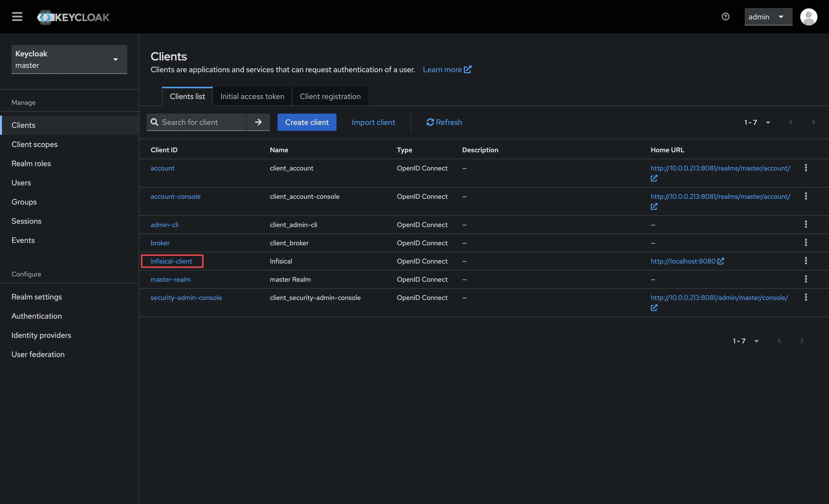This screenshot has height=504, width=829.
Task: Open the Users section
Action: pos(69,182)
